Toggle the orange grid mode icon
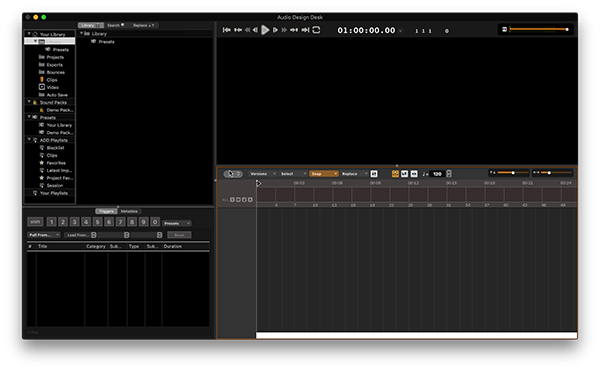The width and height of the screenshot is (600, 371). point(395,174)
